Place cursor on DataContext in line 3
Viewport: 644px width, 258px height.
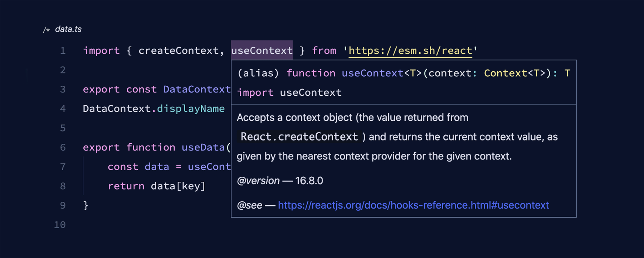click(197, 89)
